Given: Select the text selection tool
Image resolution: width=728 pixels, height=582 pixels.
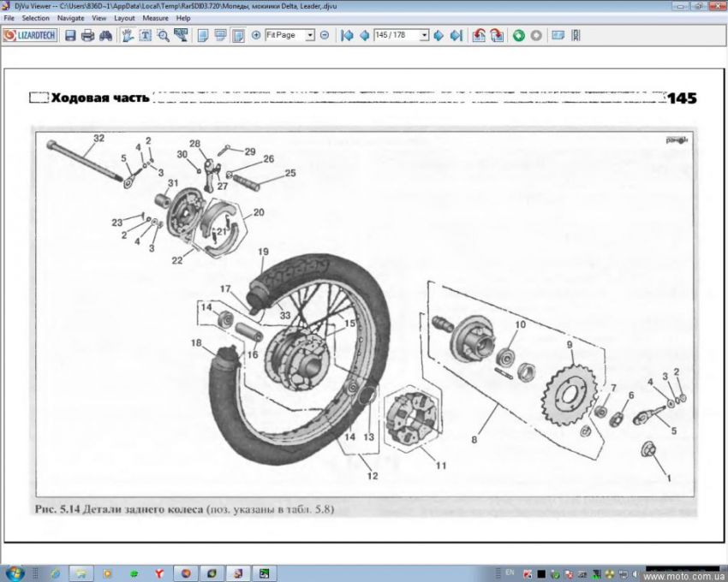Looking at the screenshot, I should [146, 35].
